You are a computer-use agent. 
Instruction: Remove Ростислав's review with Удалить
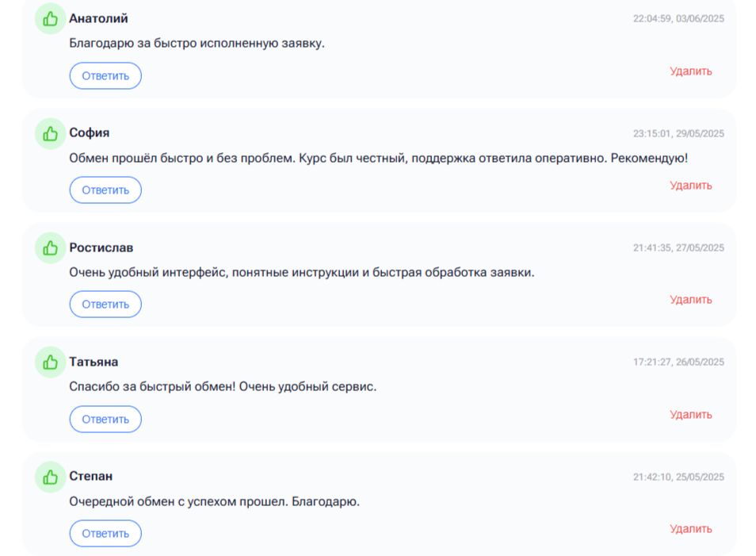click(690, 300)
